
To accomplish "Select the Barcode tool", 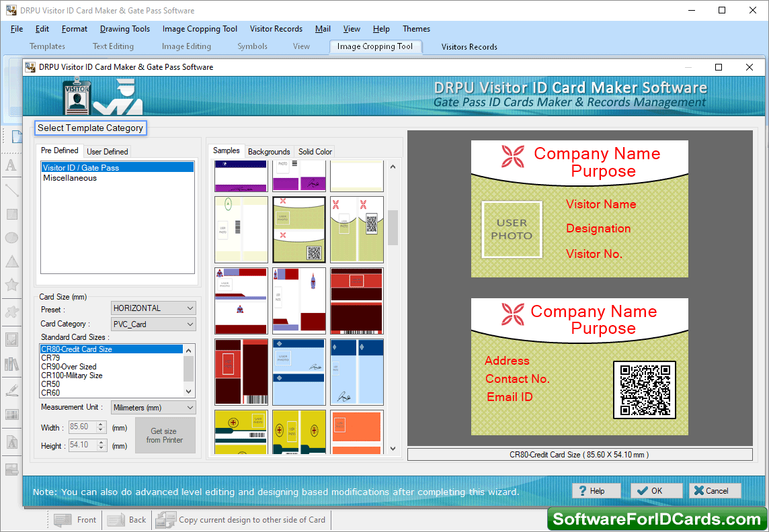I will 11,415.
